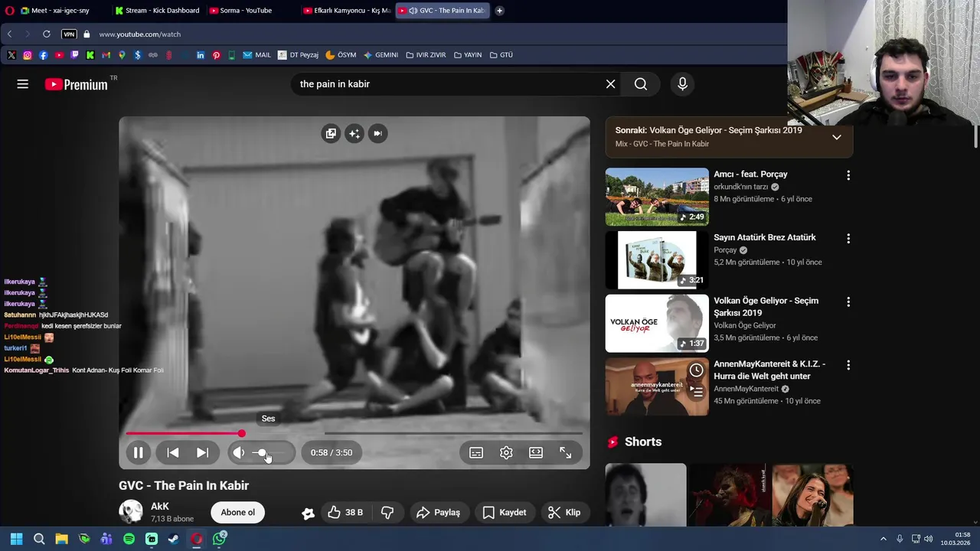Clear the search box with X
Screen dimensions: 980x551
(x=610, y=84)
